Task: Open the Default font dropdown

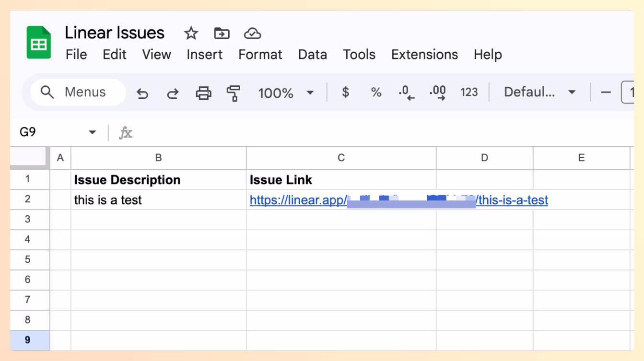Action: pyautogui.click(x=540, y=92)
